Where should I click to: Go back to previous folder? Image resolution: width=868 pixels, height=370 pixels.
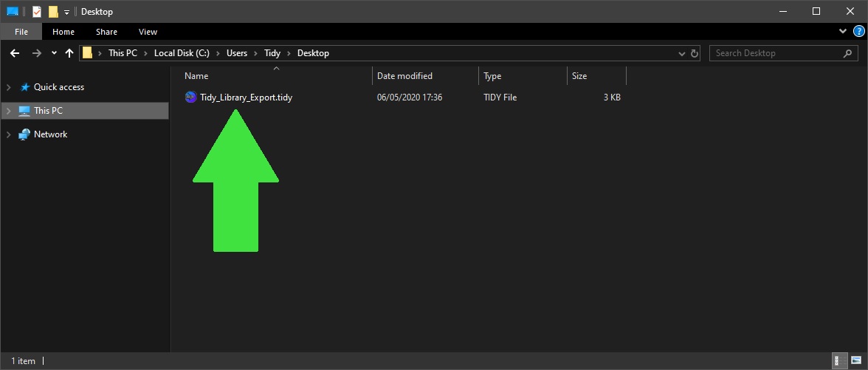tap(15, 53)
